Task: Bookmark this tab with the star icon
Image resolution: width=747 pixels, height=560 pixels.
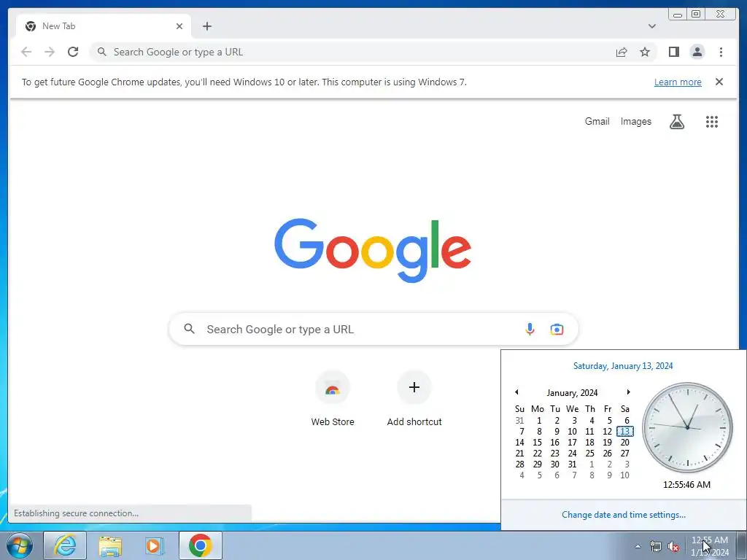Action: point(645,52)
